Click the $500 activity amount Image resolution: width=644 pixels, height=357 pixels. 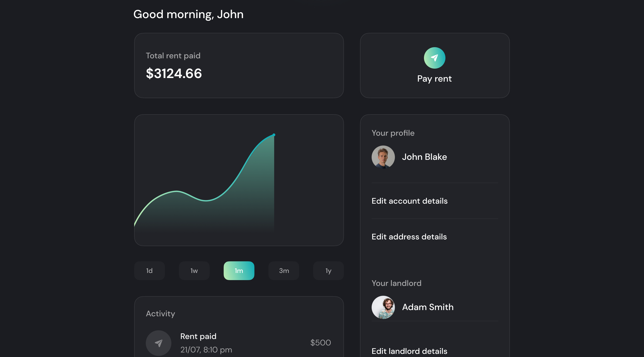(320, 342)
